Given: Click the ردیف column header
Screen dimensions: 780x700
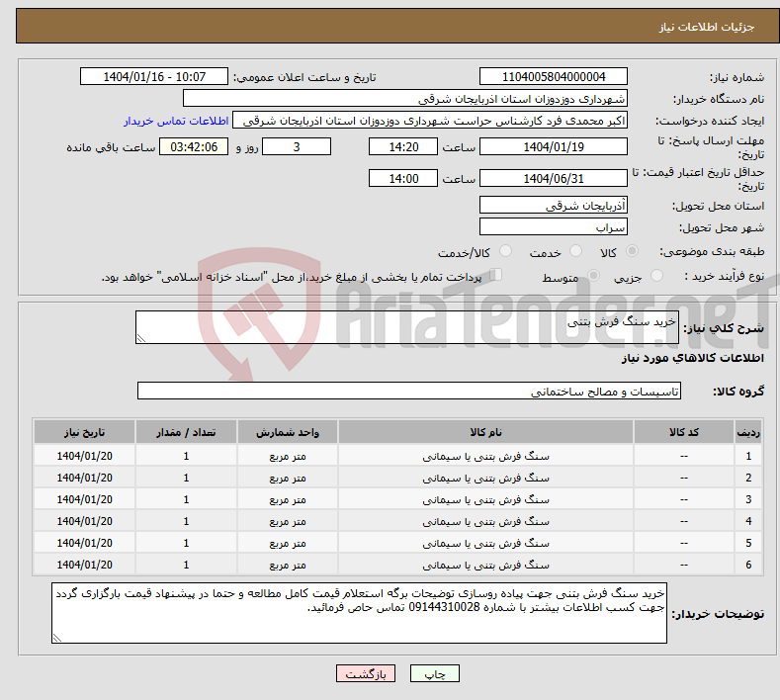Looking at the screenshot, I should coord(748,432).
